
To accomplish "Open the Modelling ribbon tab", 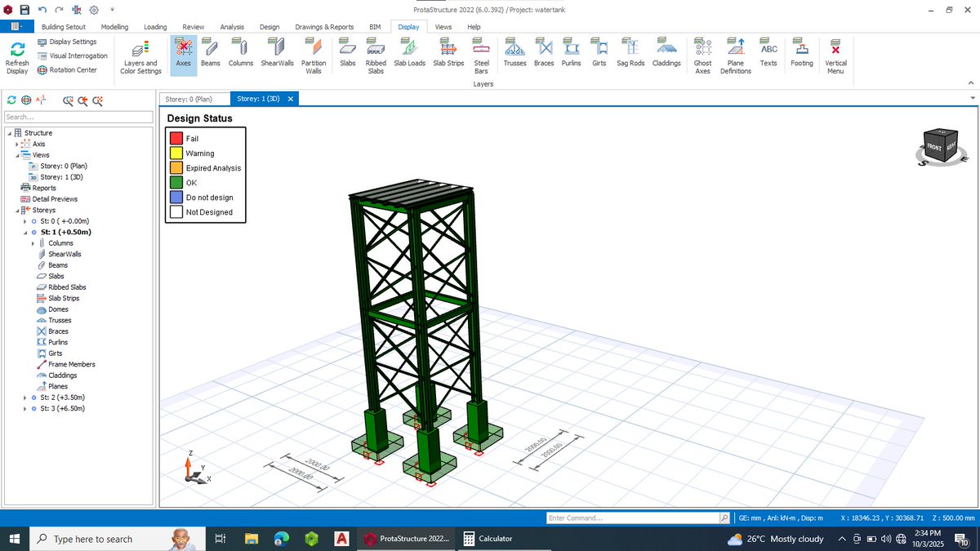I will coord(114,27).
